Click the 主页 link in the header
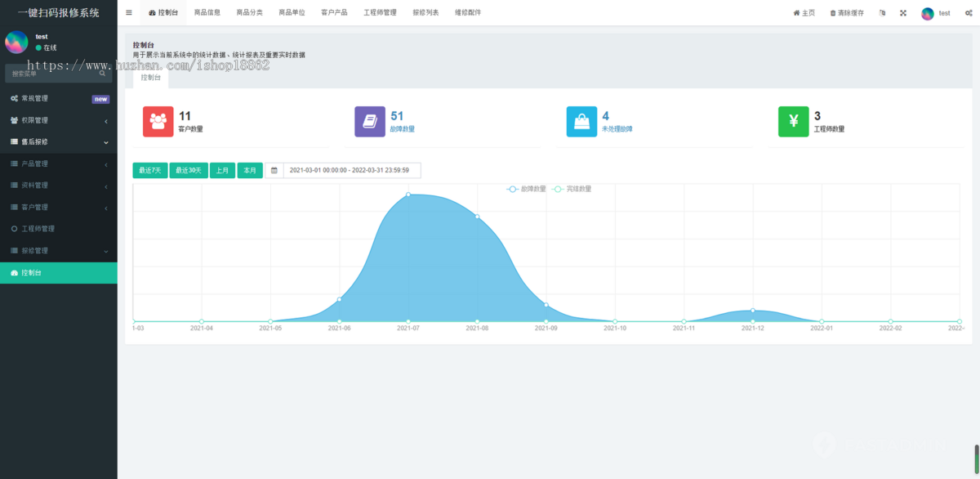 point(805,12)
